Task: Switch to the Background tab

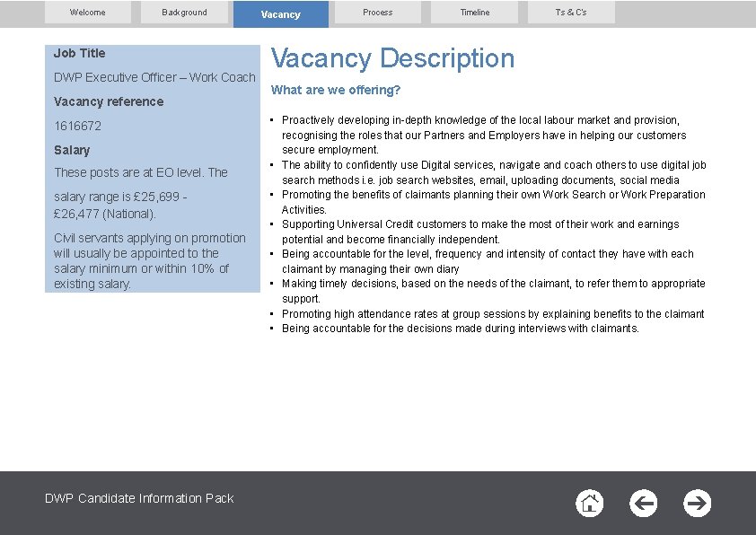Action: [184, 13]
